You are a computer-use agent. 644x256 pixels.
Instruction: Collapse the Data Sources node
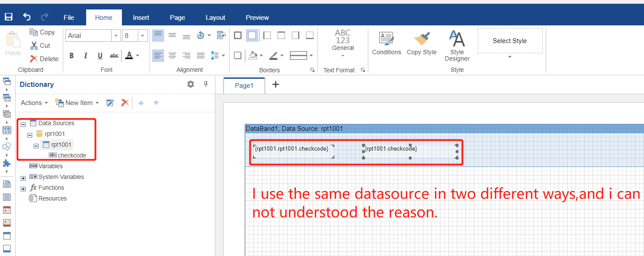[x=23, y=124]
